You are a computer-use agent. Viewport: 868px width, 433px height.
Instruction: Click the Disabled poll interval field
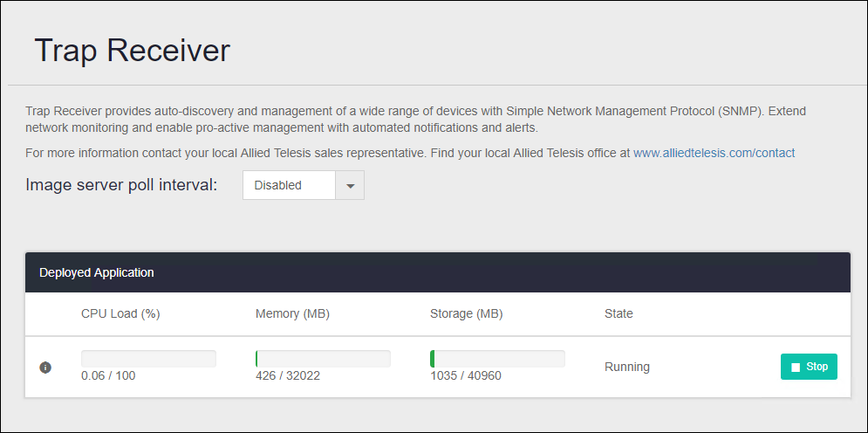coord(289,185)
